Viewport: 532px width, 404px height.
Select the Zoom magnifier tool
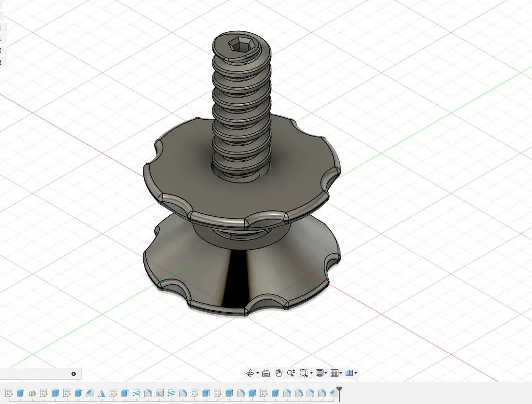coord(291,373)
